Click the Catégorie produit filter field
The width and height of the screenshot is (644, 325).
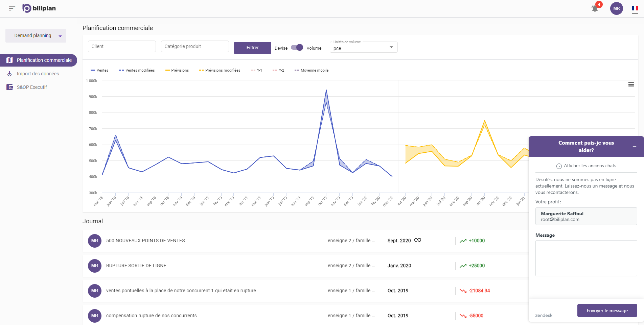tap(195, 46)
